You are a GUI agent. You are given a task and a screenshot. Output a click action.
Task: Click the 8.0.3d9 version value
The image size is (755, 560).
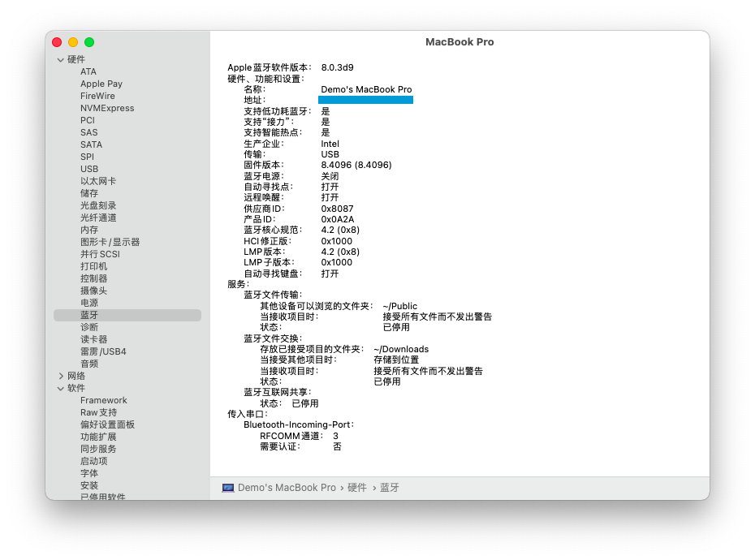[338, 68]
